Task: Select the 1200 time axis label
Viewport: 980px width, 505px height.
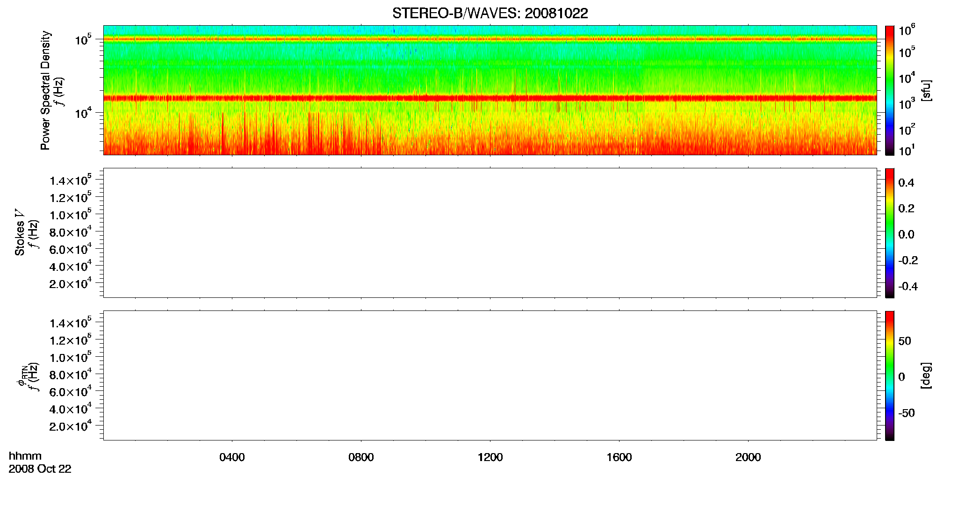Action: pyautogui.click(x=490, y=457)
